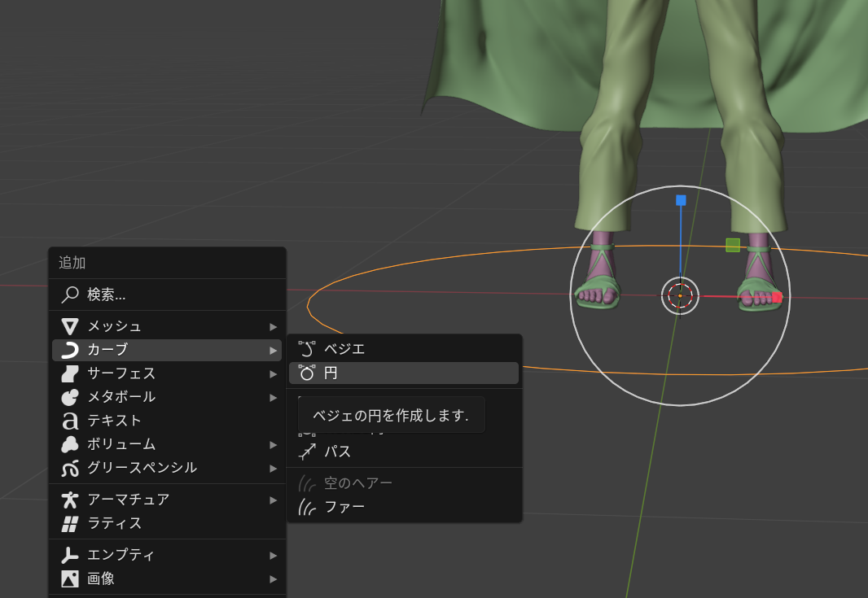Open the 検索... search field in Add menu
This screenshot has height=598, width=868.
tap(167, 295)
